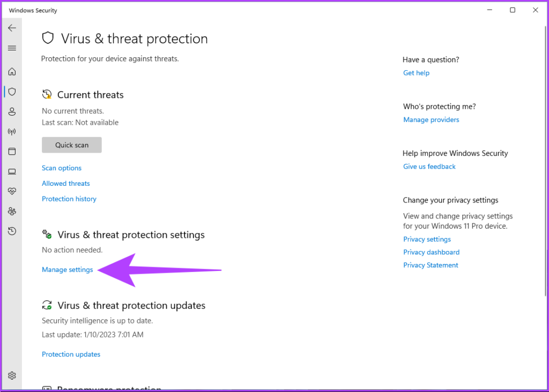Open Protection history clock sidebar icon

click(12, 231)
